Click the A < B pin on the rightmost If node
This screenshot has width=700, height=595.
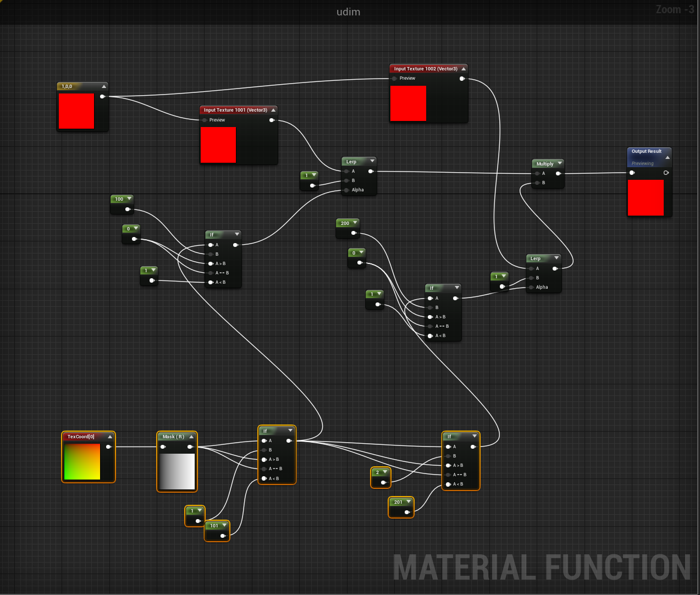448,484
